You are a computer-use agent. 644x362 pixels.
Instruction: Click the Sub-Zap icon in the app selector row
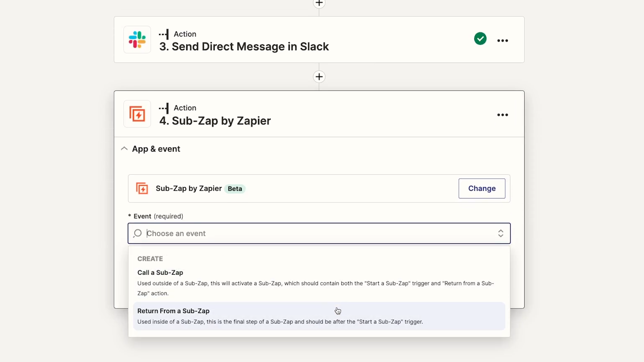pos(142,188)
